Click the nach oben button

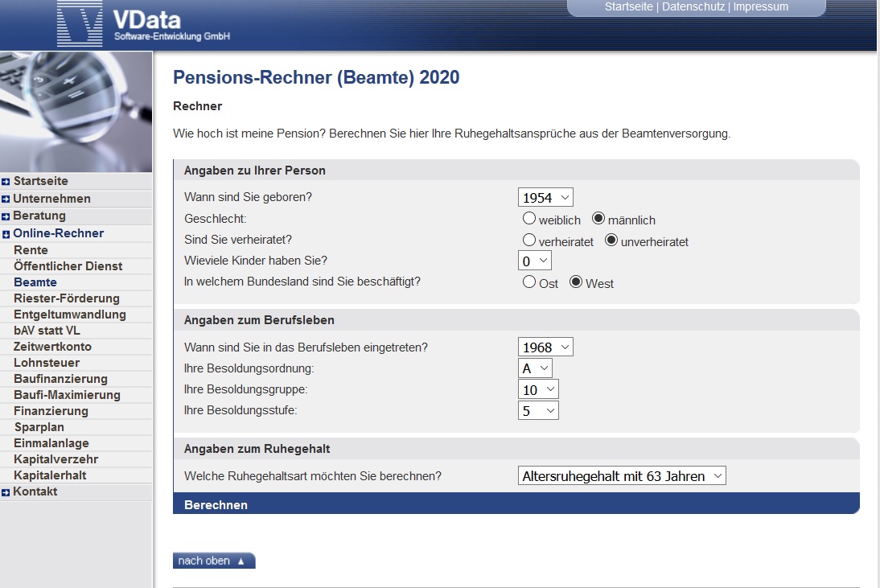(x=214, y=561)
